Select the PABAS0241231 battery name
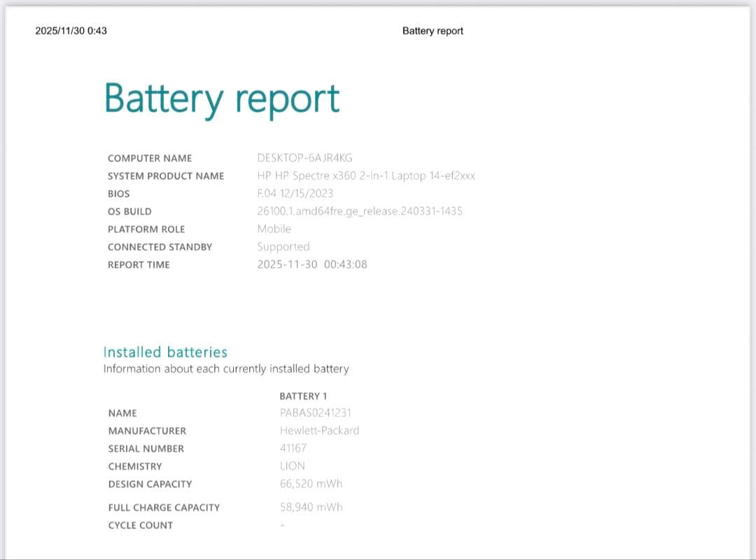 [x=315, y=413]
